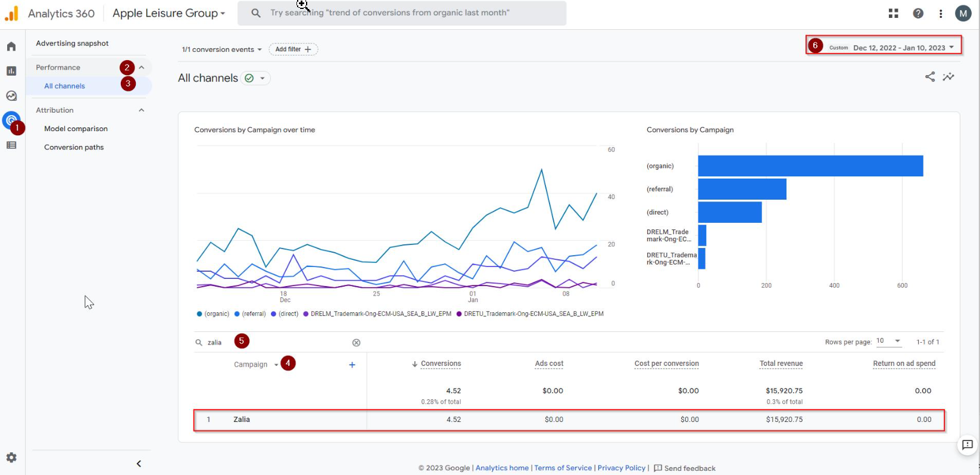Open the help question mark icon
This screenshot has width=980, height=475.
click(918, 13)
